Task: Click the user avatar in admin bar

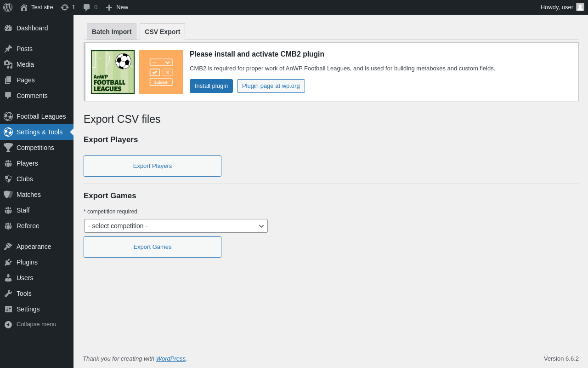Action: (x=580, y=7)
